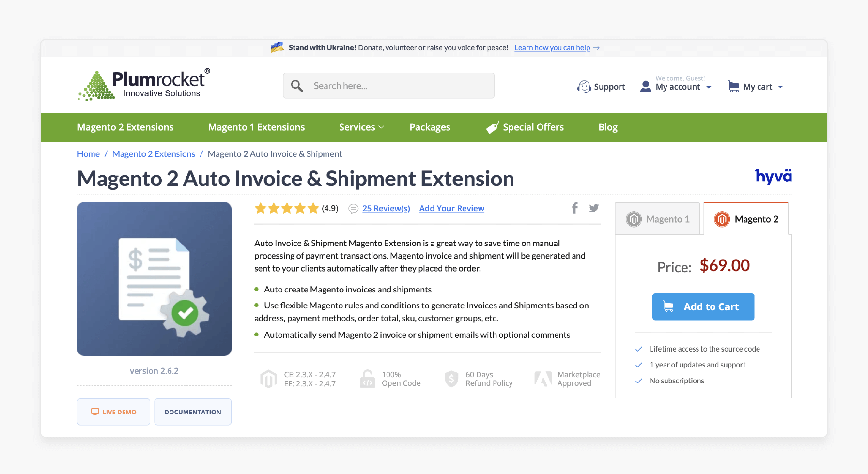868x474 pixels.
Task: Open Magento 2 Extensions breadcrumb link
Action: pos(154,154)
